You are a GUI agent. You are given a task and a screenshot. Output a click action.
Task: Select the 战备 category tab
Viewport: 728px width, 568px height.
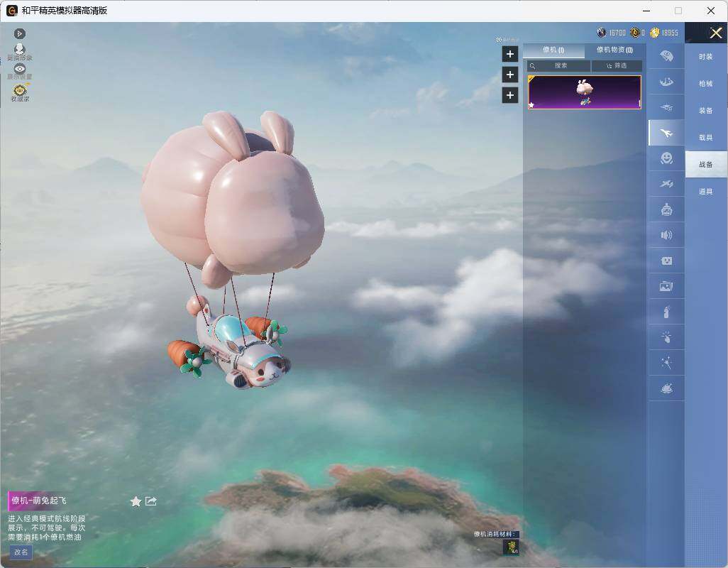click(x=706, y=165)
